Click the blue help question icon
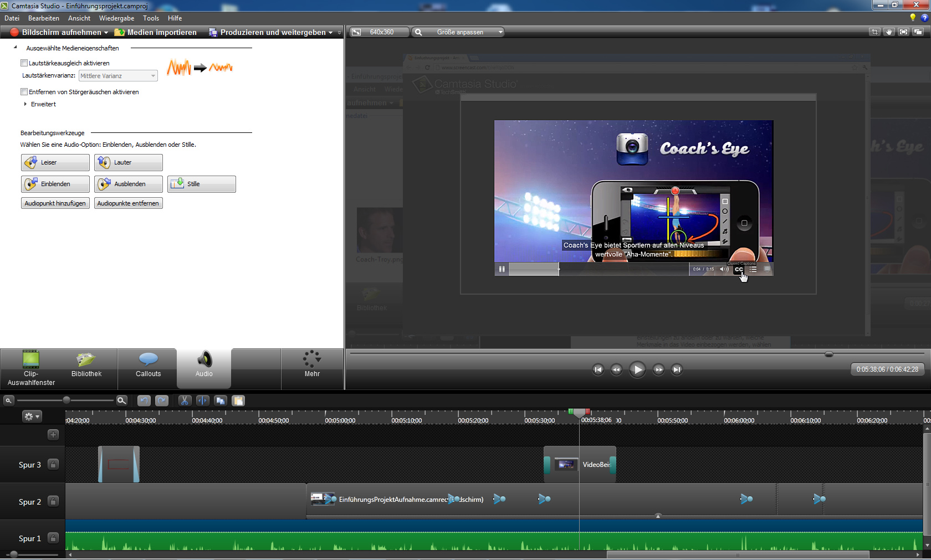The image size is (931, 560). point(924,18)
